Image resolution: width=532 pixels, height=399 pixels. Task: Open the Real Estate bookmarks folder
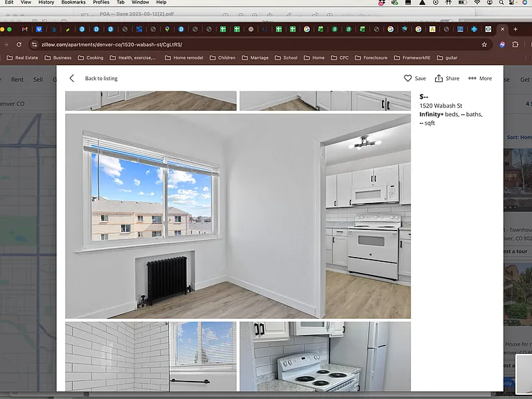click(x=22, y=57)
